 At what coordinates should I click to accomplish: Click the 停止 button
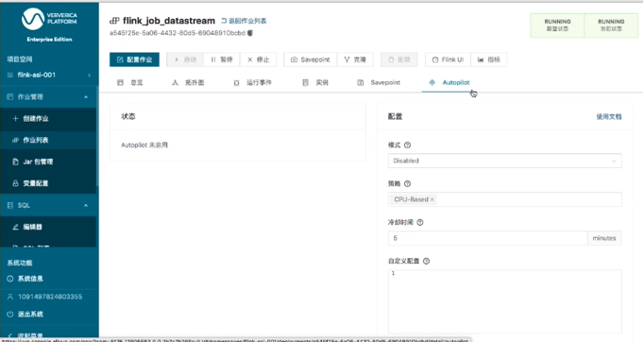(259, 60)
